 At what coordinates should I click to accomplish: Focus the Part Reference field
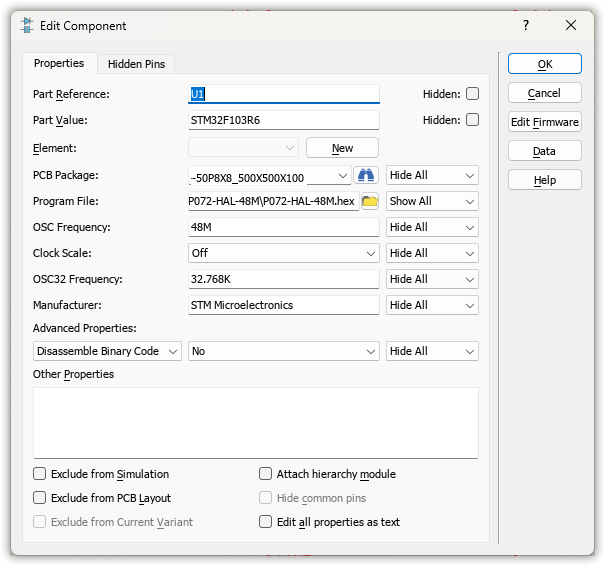(284, 94)
